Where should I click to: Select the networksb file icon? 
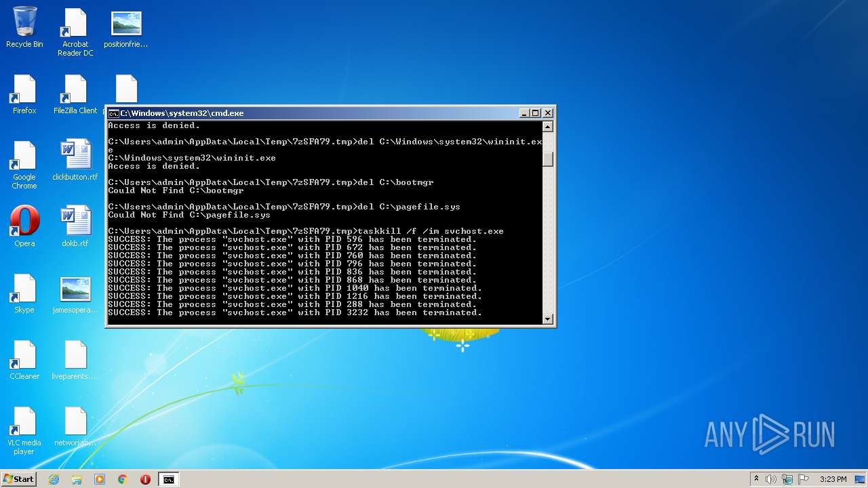pos(75,426)
